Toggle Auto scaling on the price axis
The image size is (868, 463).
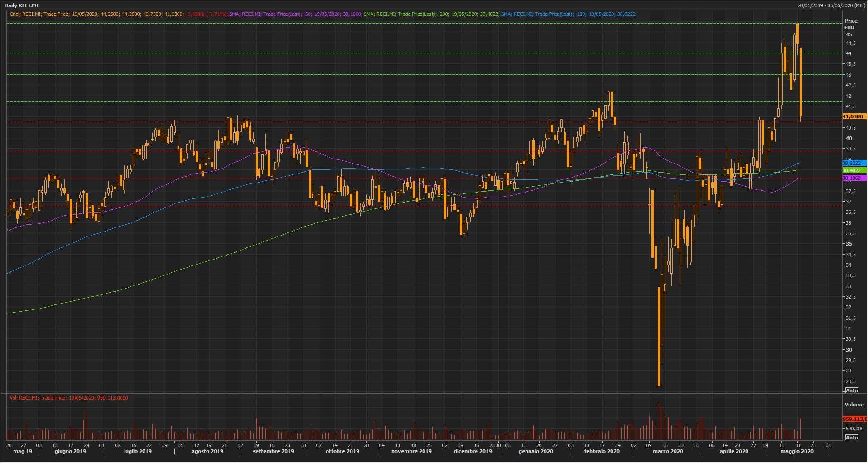(852, 391)
